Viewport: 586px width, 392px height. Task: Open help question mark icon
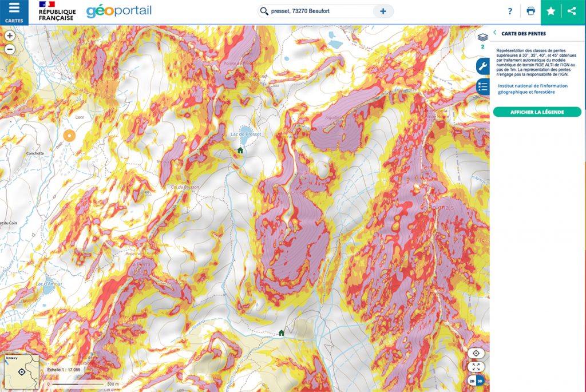pyautogui.click(x=510, y=11)
